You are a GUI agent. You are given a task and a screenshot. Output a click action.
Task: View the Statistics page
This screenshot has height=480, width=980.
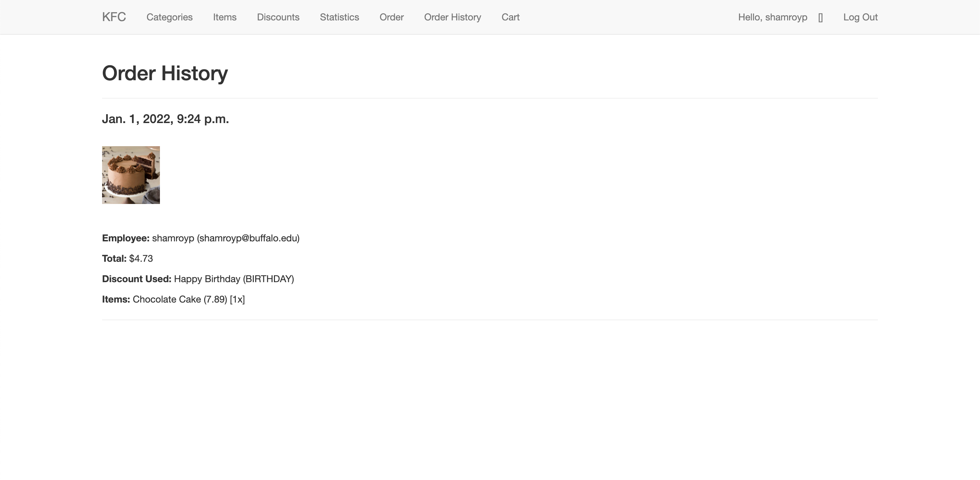tap(339, 17)
